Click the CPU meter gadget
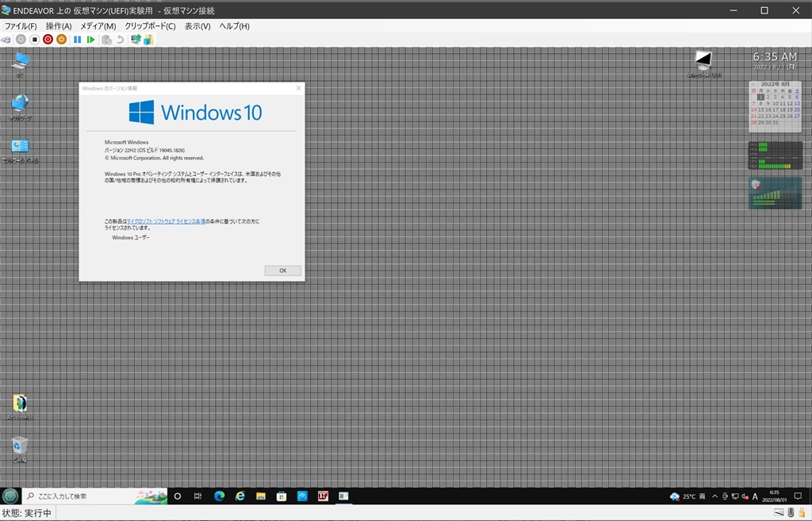The image size is (812, 521). coord(776,155)
